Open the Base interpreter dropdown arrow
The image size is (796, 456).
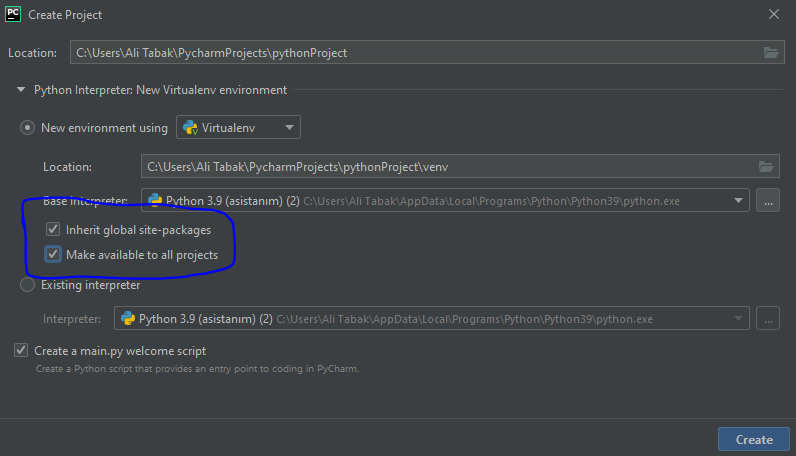[x=738, y=201]
